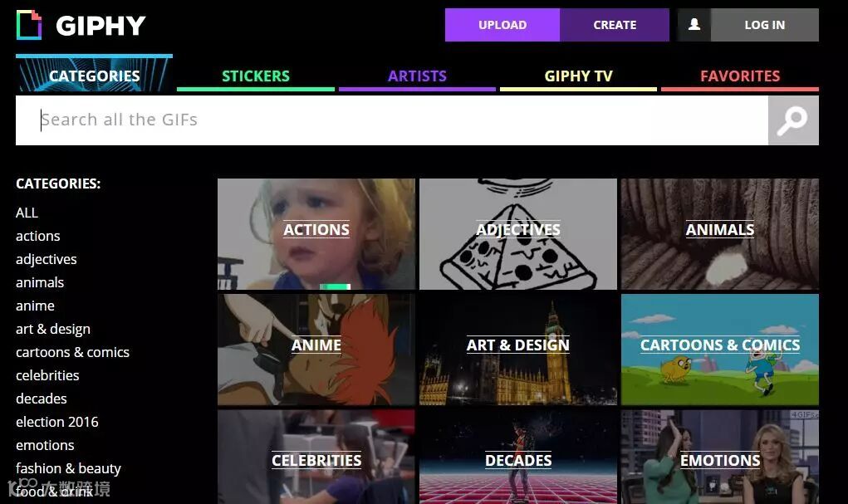Click the Upload button
848x504 pixels.
point(502,25)
